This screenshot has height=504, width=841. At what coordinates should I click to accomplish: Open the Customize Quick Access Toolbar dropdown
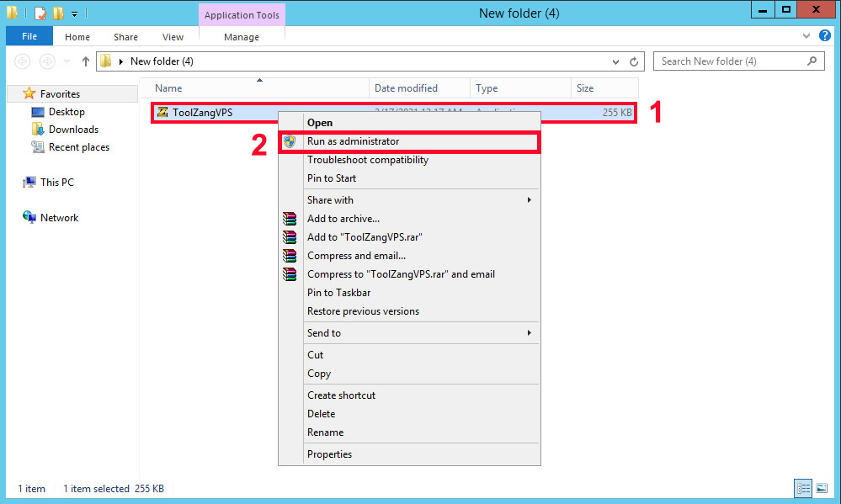(74, 13)
